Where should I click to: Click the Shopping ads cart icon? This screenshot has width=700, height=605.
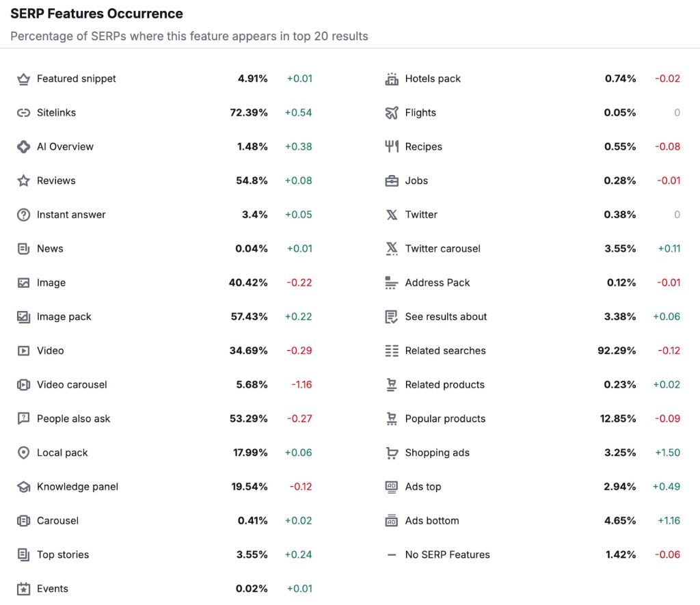392,453
